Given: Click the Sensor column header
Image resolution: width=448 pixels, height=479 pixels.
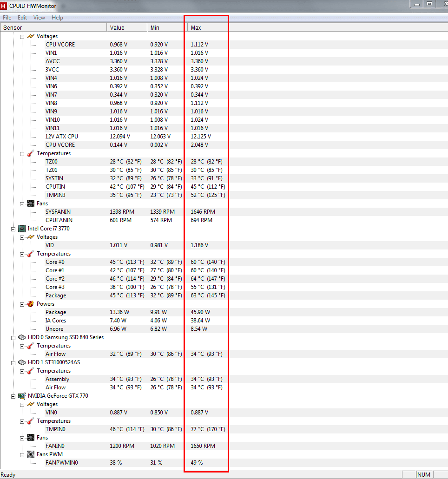Looking at the screenshot, I should click(x=53, y=27).
